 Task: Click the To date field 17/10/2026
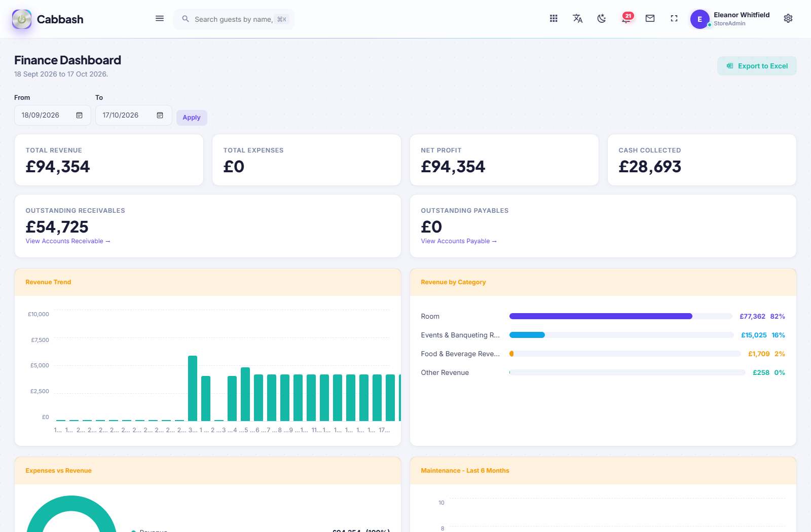tap(134, 116)
